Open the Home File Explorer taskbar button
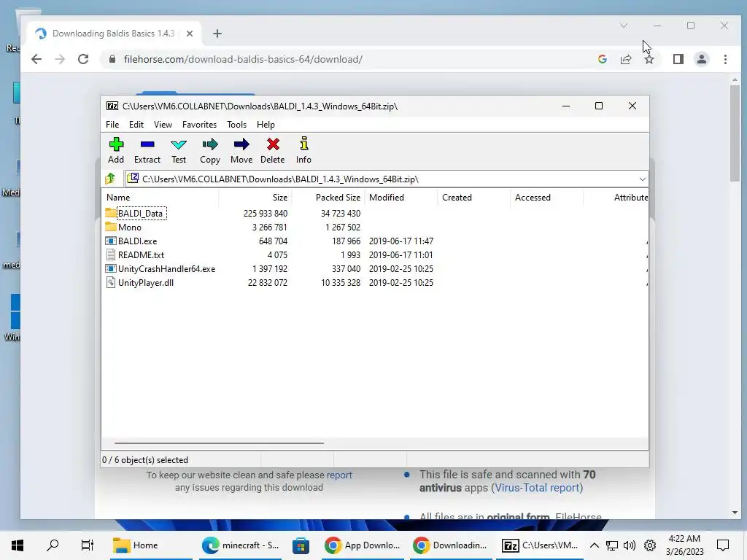Image resolution: width=747 pixels, height=560 pixels. tap(151, 545)
